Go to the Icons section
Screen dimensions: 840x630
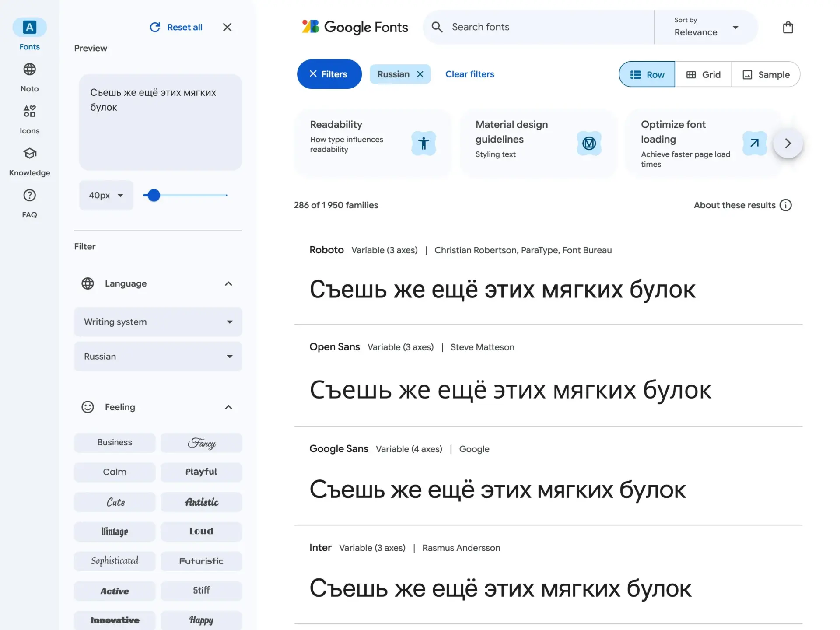coord(29,119)
